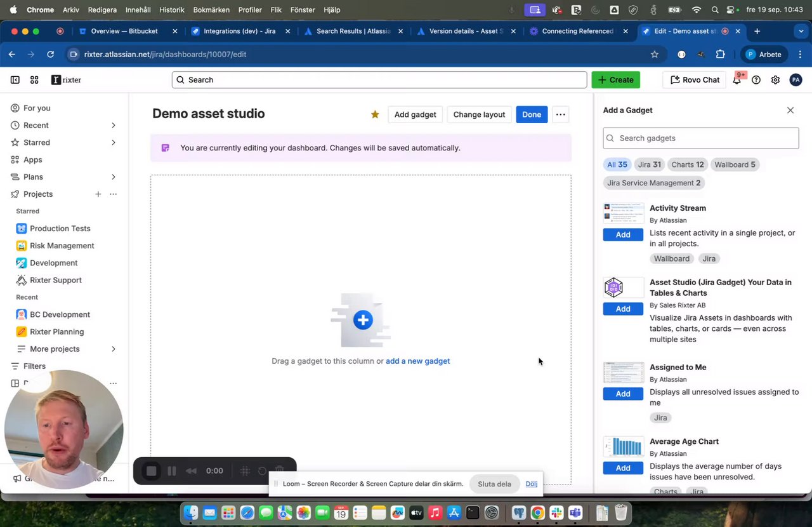The image size is (812, 527).
Task: Launch Terminal from the Dock
Action: 473,512
